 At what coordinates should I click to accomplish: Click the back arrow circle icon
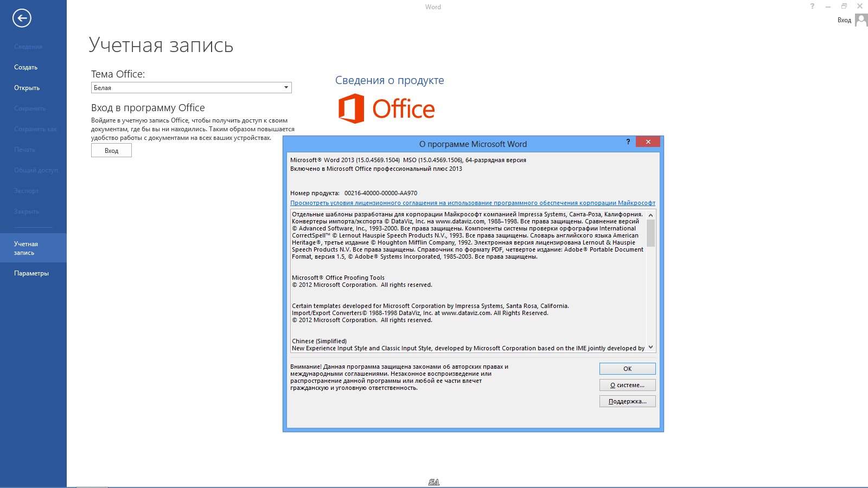point(22,18)
